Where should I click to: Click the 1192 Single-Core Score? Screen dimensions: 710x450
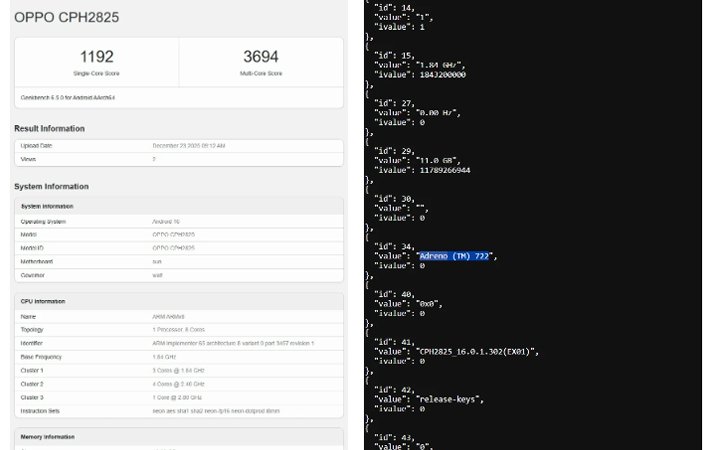[96, 57]
